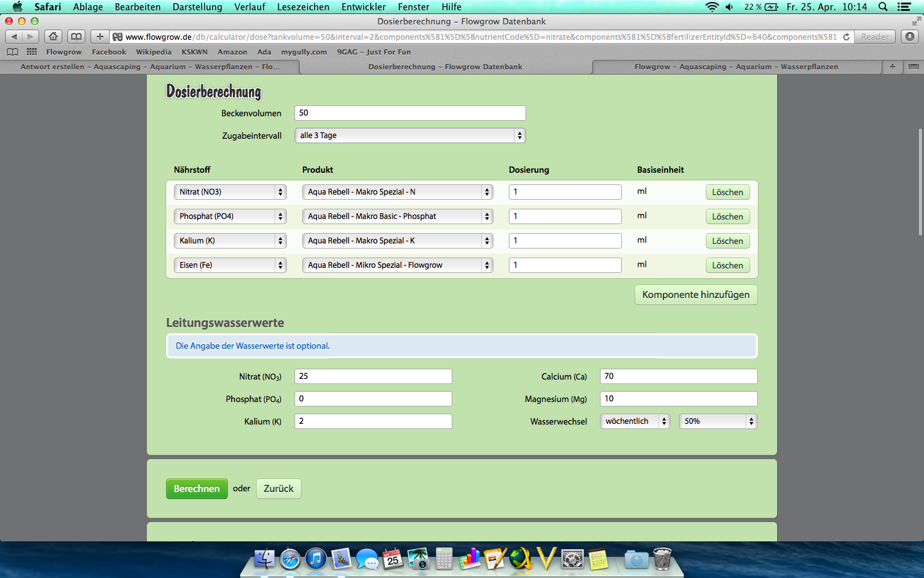The height and width of the screenshot is (578, 924).
Task: Open the Zugabeintervall dropdown 'alle 3 Tage'
Action: click(410, 136)
